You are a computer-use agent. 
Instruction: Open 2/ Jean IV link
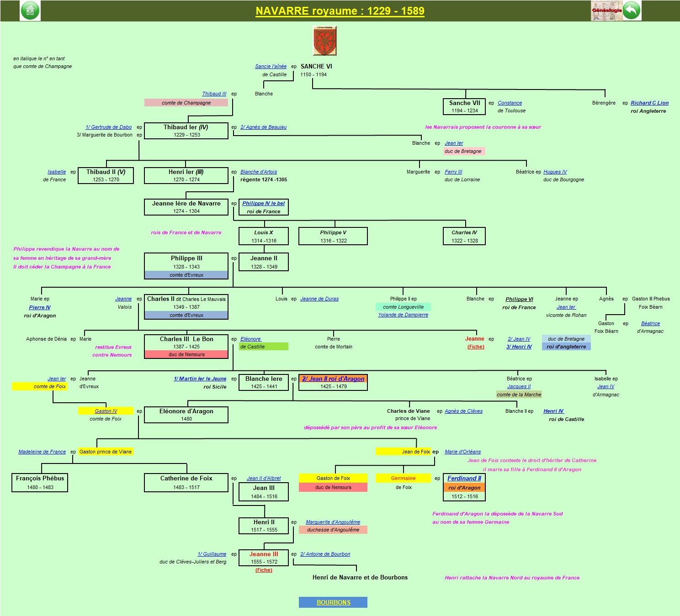point(519,339)
